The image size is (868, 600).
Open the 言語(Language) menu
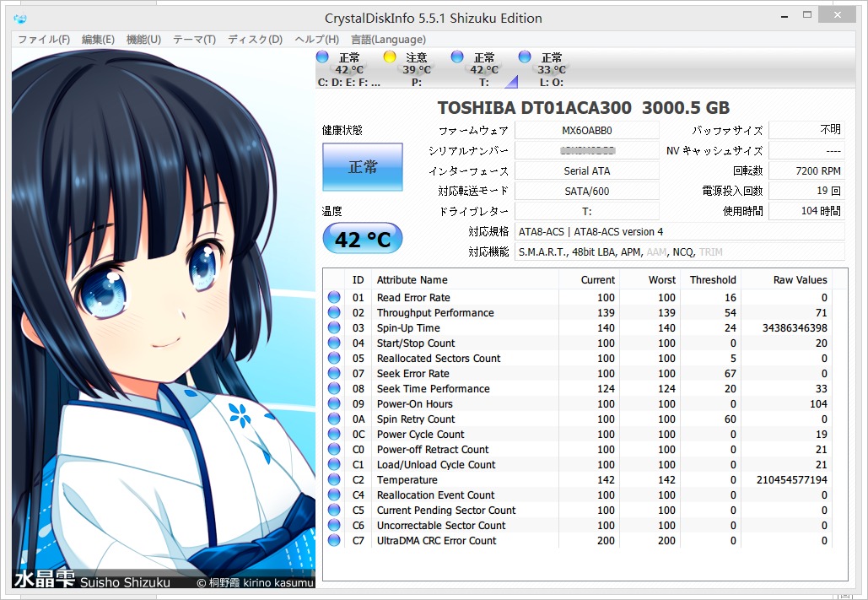point(388,40)
